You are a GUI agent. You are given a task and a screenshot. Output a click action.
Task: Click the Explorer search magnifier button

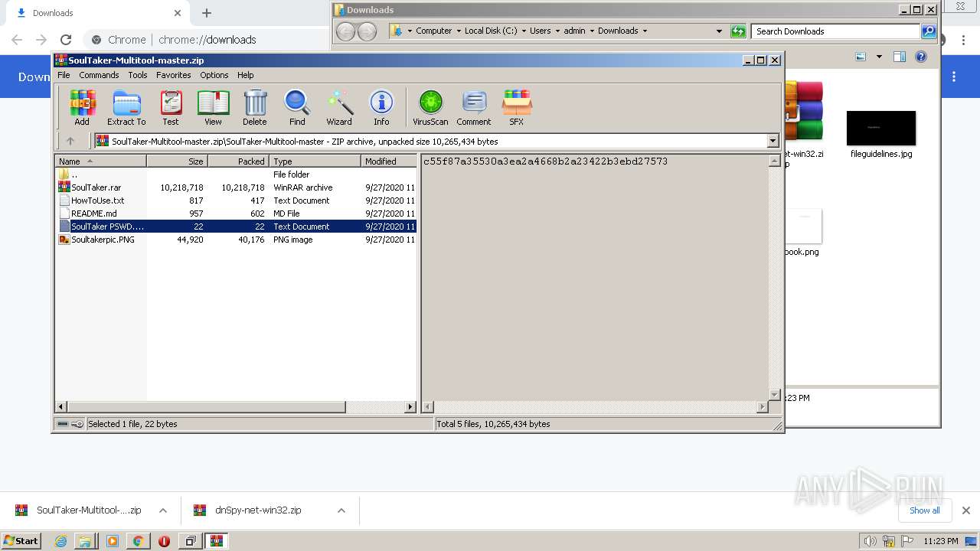[929, 31]
